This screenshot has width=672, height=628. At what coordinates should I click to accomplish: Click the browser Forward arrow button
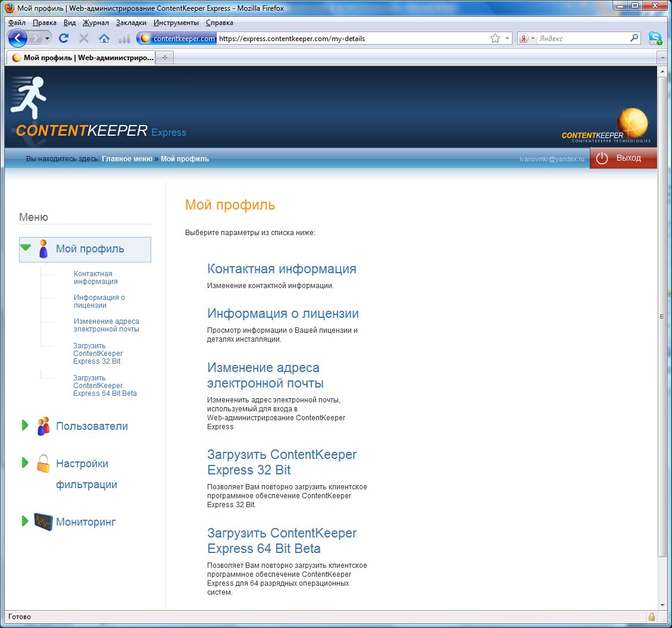[x=35, y=39]
